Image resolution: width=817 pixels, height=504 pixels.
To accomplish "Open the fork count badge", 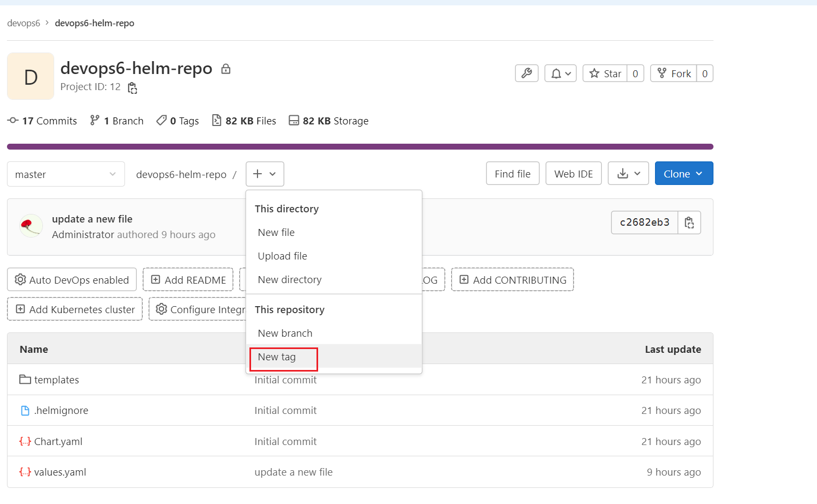I will (x=705, y=73).
